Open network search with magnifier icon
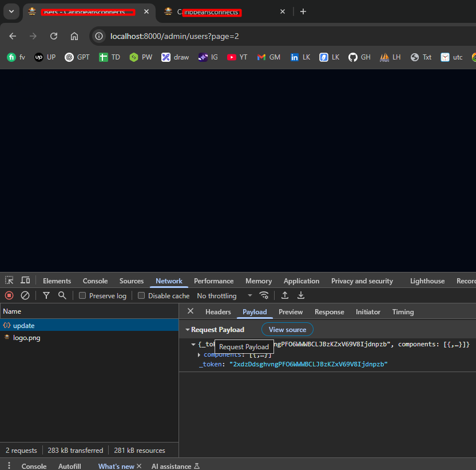Viewport: 476px width, 470px height. pos(62,295)
